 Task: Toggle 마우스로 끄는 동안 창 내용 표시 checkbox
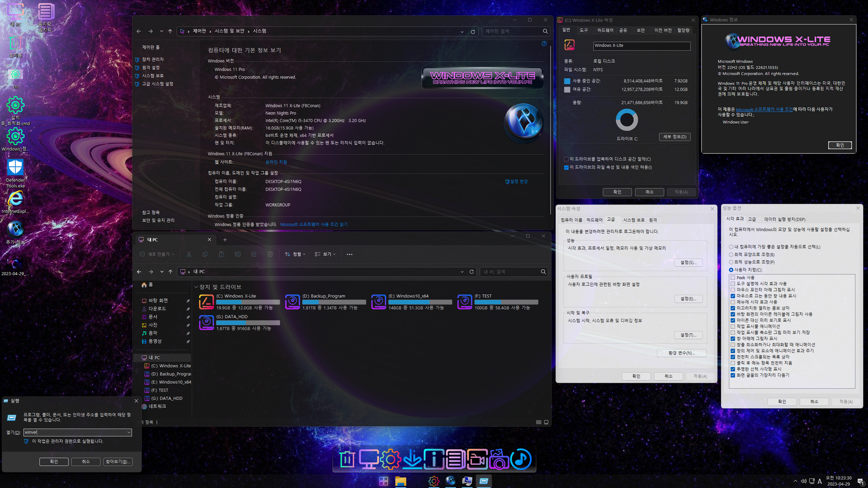coord(733,296)
